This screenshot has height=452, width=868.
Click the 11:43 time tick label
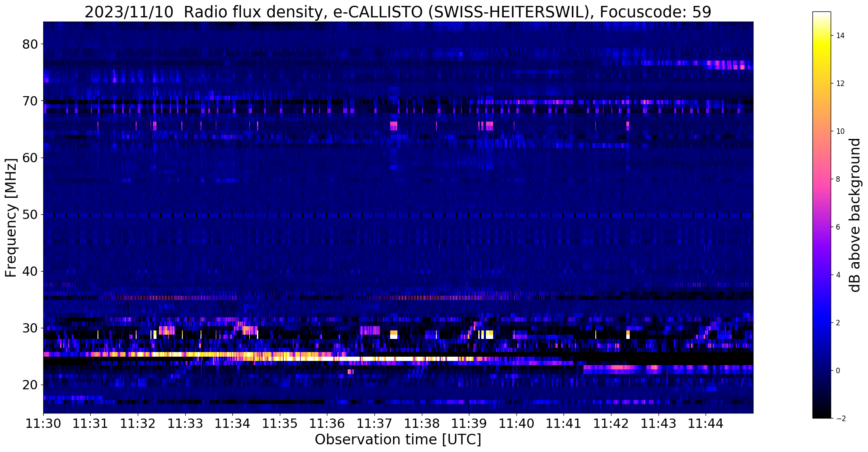click(658, 424)
